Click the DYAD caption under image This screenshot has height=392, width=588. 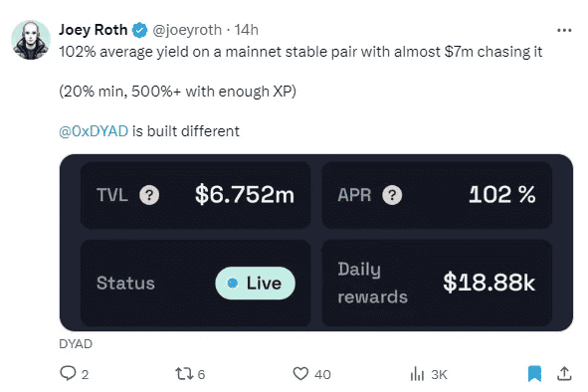point(76,344)
